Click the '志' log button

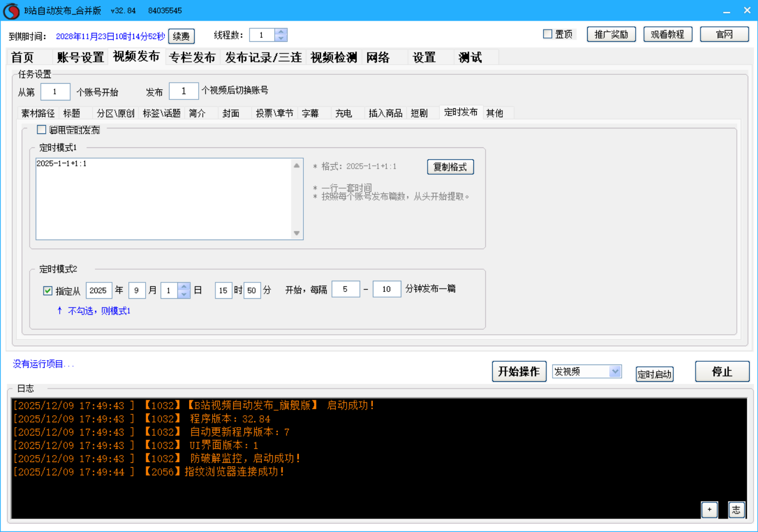point(736,509)
